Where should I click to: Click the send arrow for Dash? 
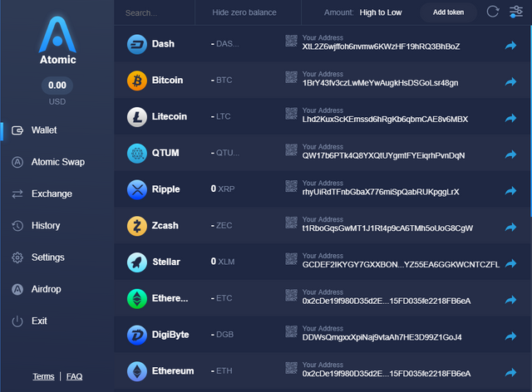pos(510,46)
